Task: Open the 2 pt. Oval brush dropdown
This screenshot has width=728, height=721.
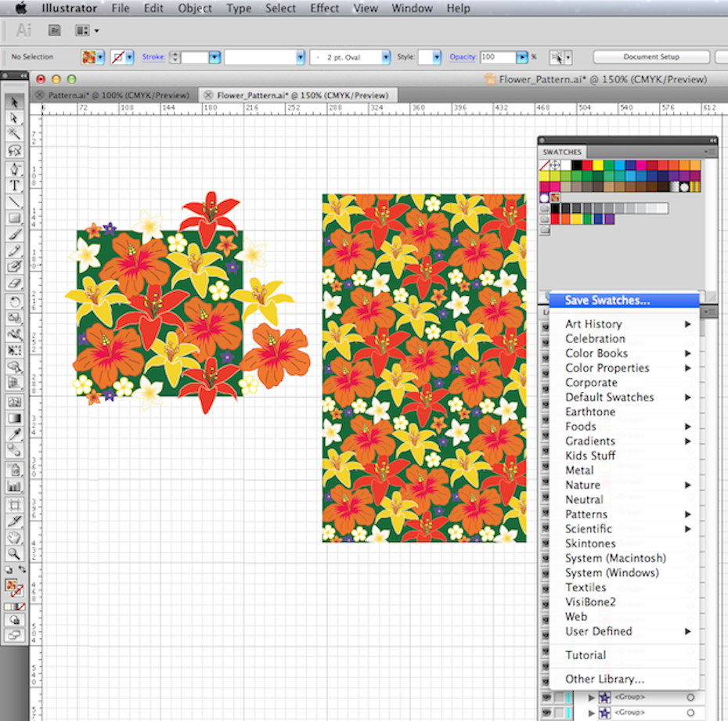Action: (x=386, y=57)
